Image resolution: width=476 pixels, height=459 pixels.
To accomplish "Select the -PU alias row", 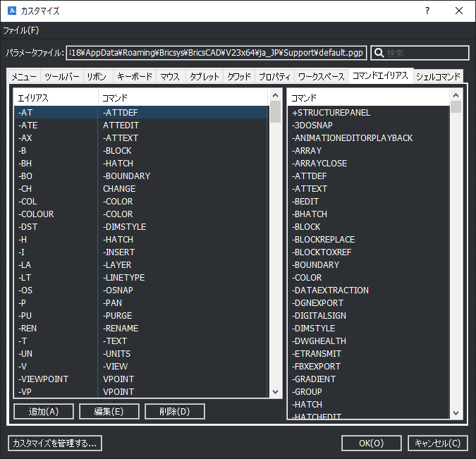I will pos(141,315).
